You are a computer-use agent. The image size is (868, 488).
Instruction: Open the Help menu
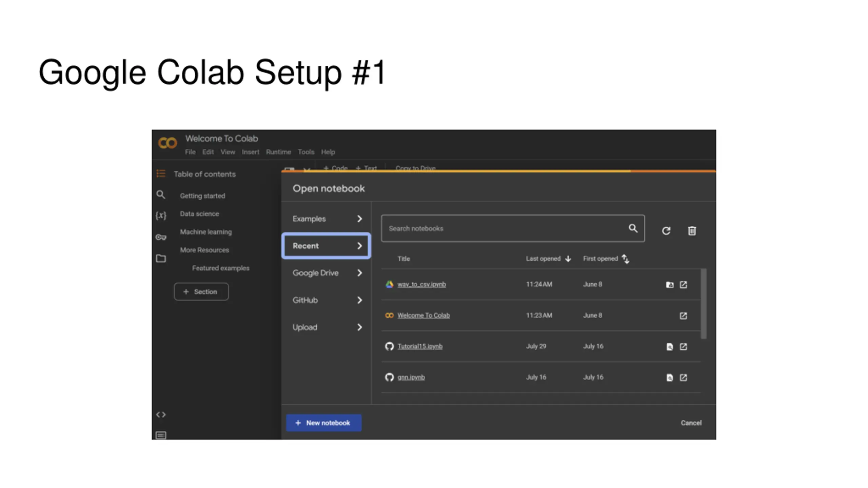tap(328, 152)
